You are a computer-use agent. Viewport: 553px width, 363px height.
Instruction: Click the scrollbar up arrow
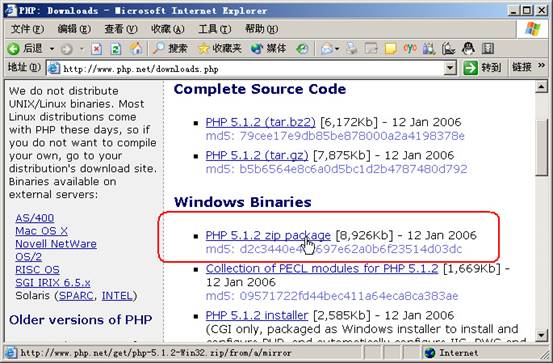pyautogui.click(x=541, y=87)
